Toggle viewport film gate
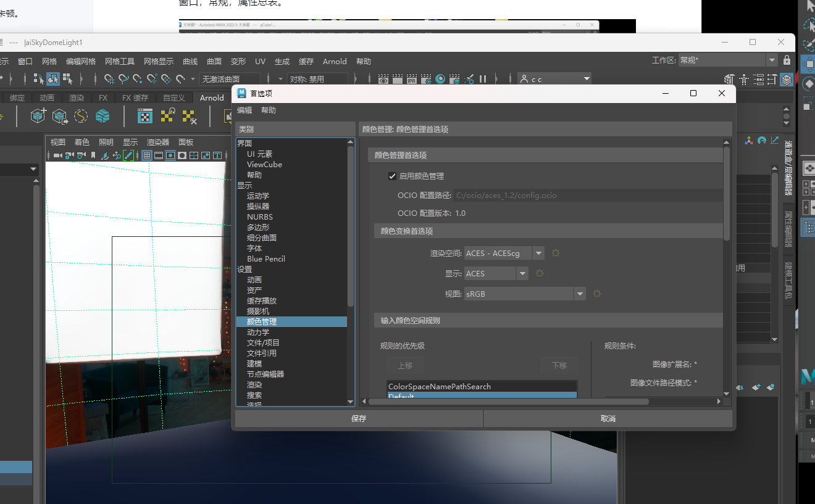This screenshot has width=815, height=504. point(159,155)
